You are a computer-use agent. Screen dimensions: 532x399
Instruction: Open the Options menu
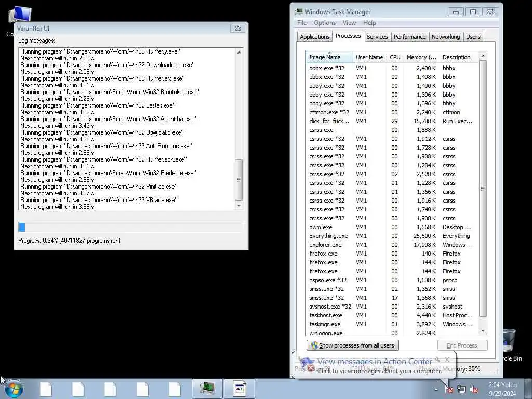[324, 23]
